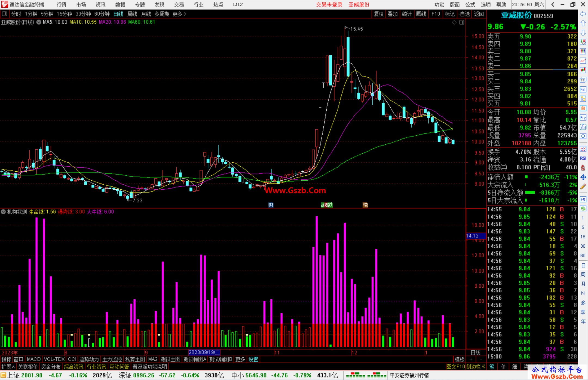Expand the 扩展 panel at bottom left
The height and width of the screenshot is (380, 588).
click(8, 367)
